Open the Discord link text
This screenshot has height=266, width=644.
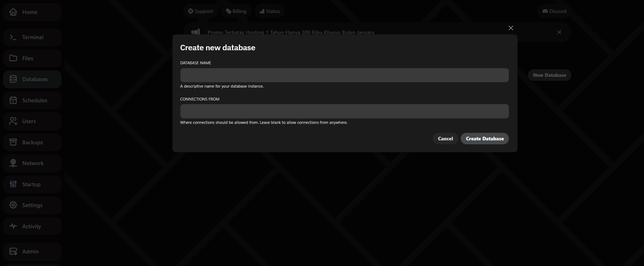[558, 11]
